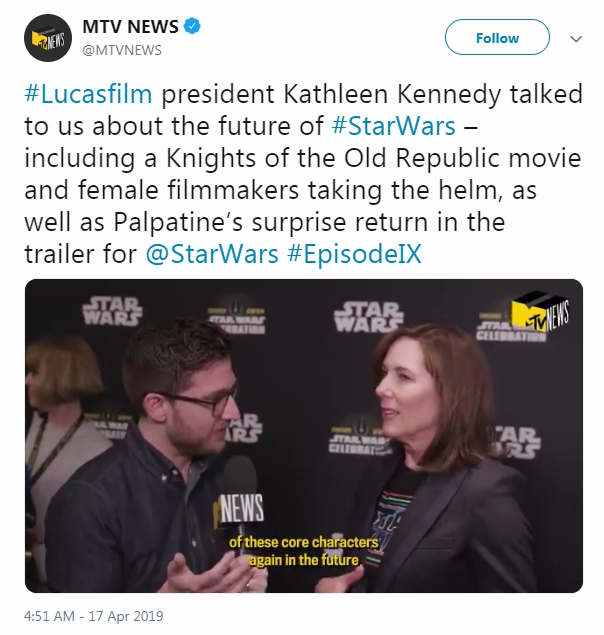Click the MTV News profile avatar
Screen dimensions: 604x635
tap(48, 38)
